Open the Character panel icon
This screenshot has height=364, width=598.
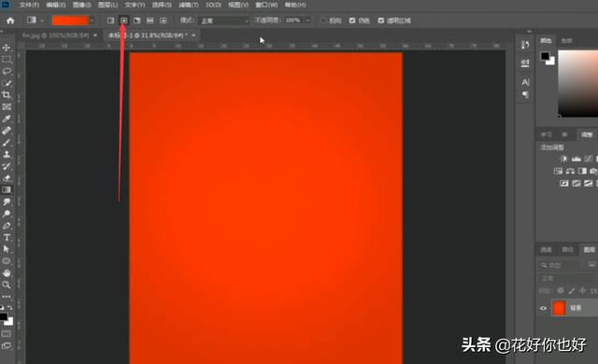click(525, 82)
